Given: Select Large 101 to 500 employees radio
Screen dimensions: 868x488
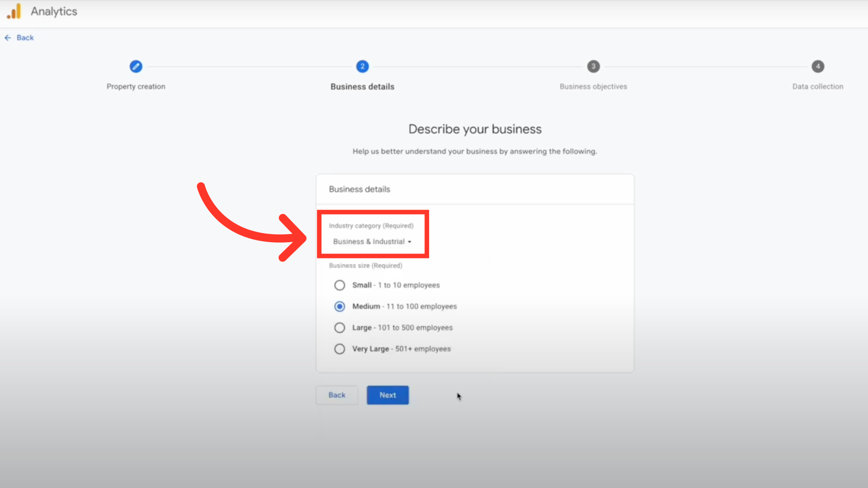Looking at the screenshot, I should (x=340, y=328).
